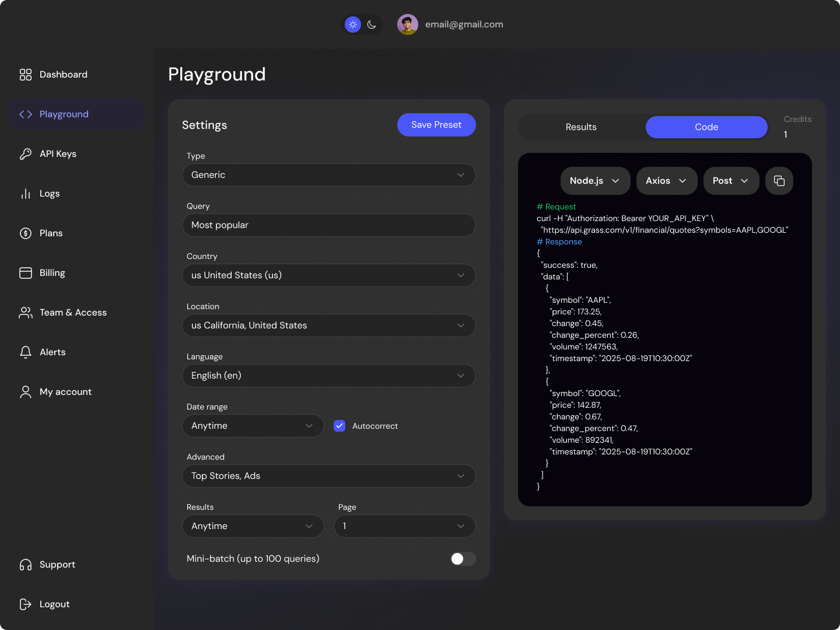This screenshot has height=630, width=840.
Task: Open Logs via its bar-chart icon
Action: (x=25, y=193)
